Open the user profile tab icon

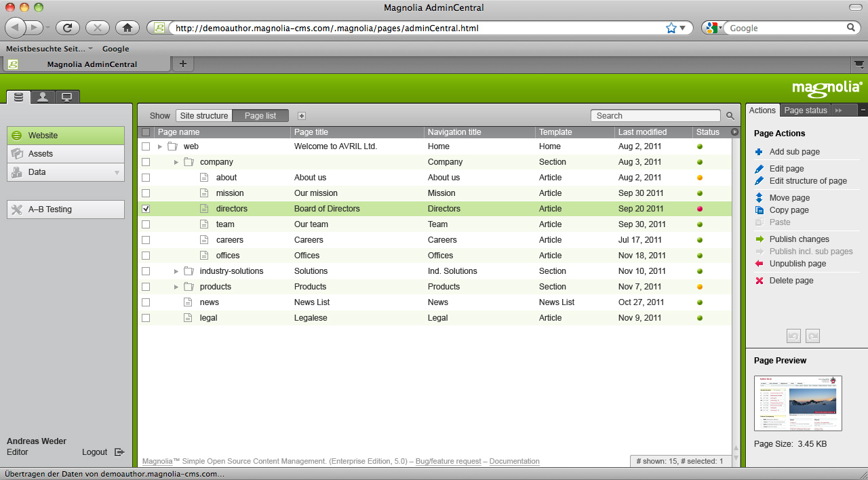[42, 97]
